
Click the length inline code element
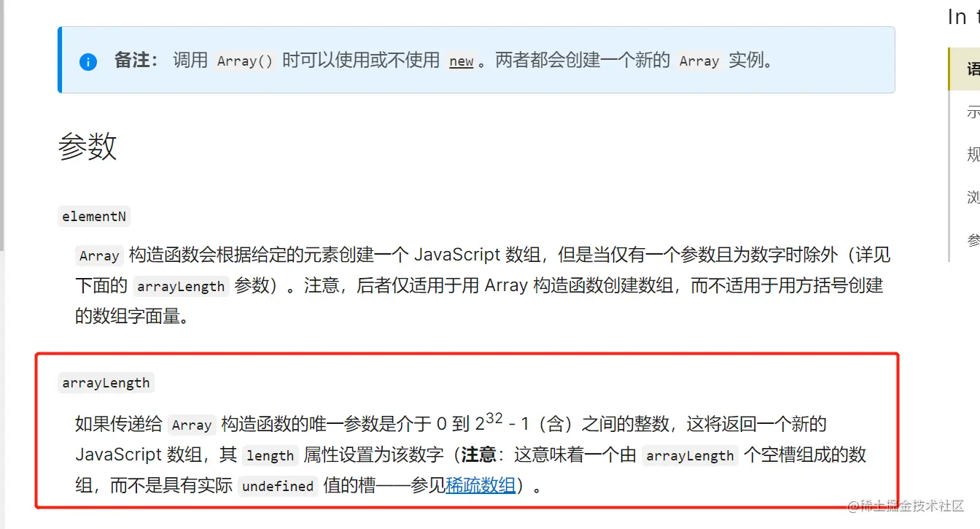pos(271,455)
